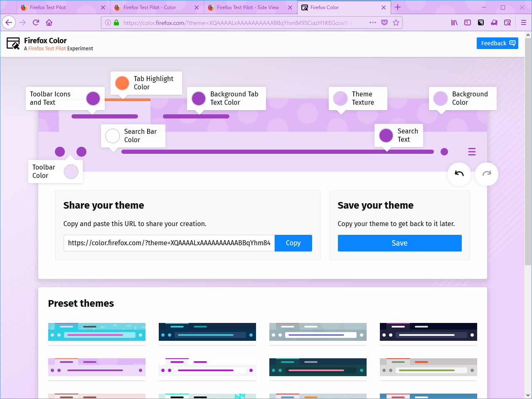Save your theme with the Save button
This screenshot has height=399, width=532.
(x=399, y=243)
